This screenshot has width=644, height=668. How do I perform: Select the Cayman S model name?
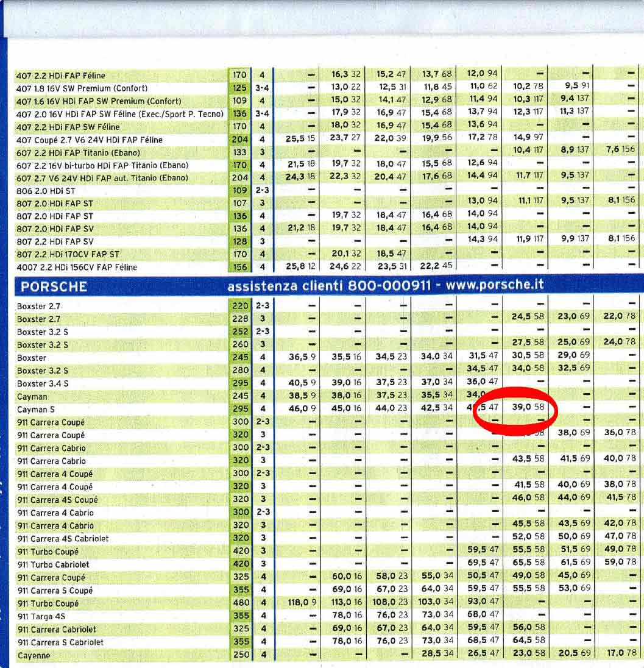[36, 410]
